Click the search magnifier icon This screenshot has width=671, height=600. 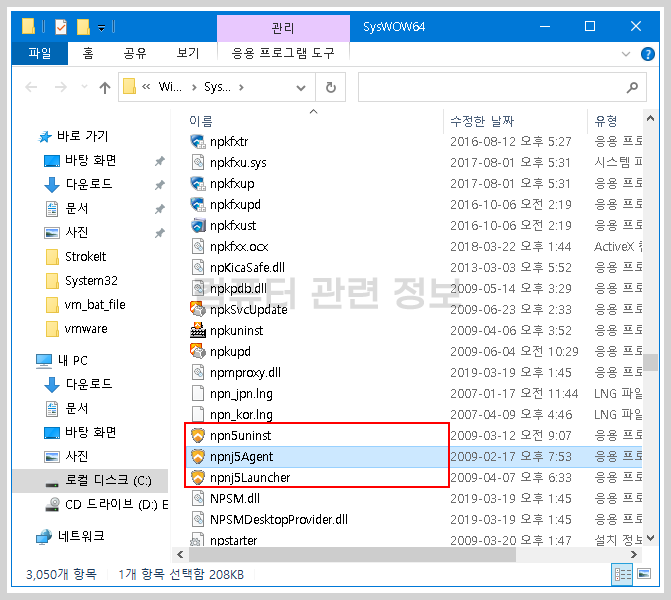[x=632, y=87]
